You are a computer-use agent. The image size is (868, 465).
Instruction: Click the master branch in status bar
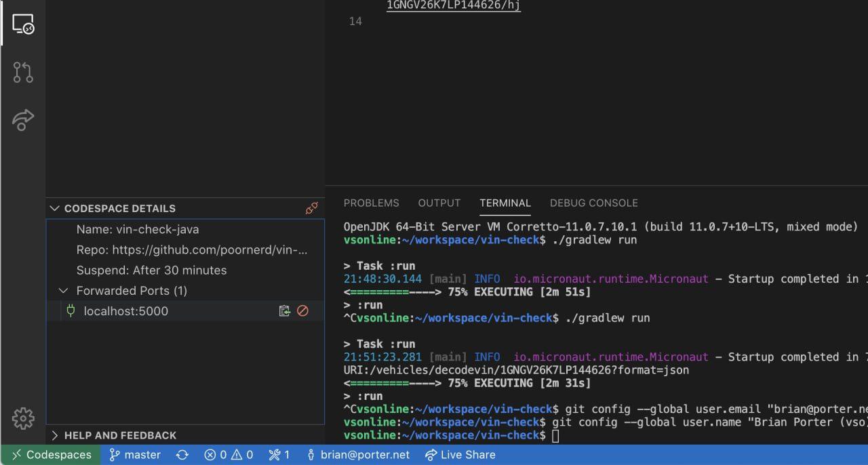pyautogui.click(x=136, y=455)
